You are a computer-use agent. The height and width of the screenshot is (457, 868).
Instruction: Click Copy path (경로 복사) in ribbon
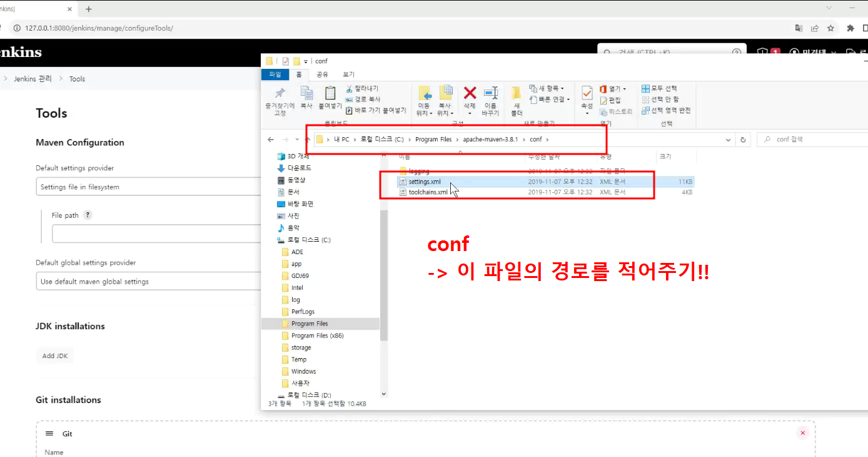(x=363, y=99)
